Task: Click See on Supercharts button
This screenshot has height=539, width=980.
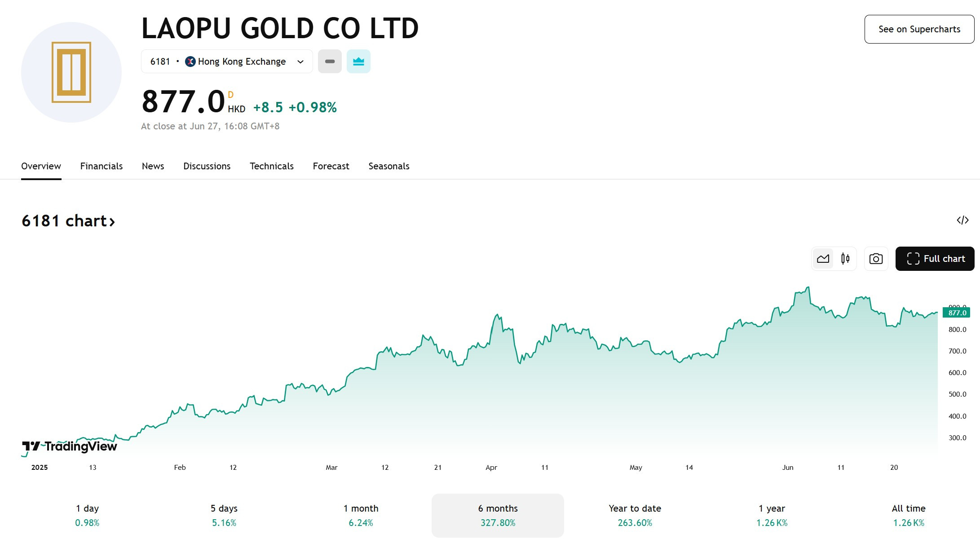Action: 919,29
